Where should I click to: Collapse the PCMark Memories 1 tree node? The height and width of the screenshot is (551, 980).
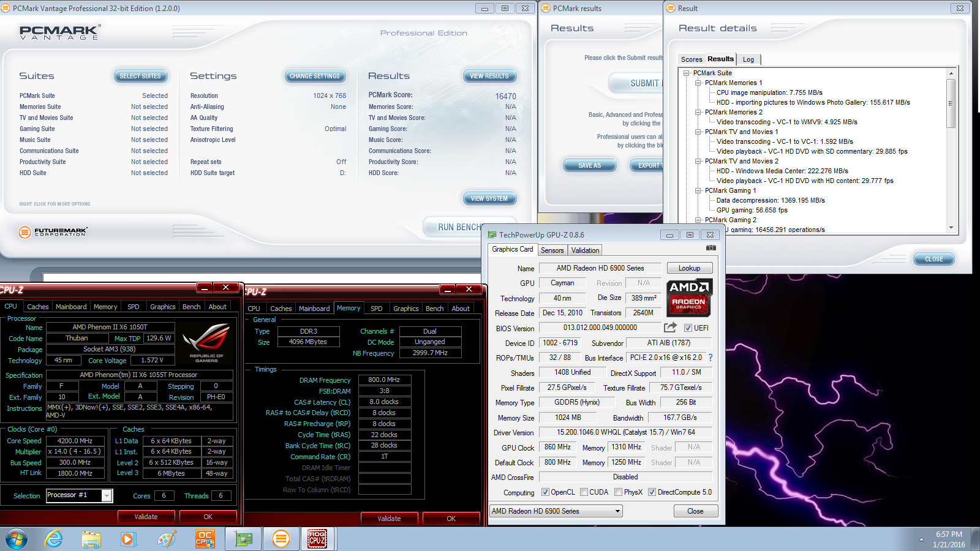point(698,83)
